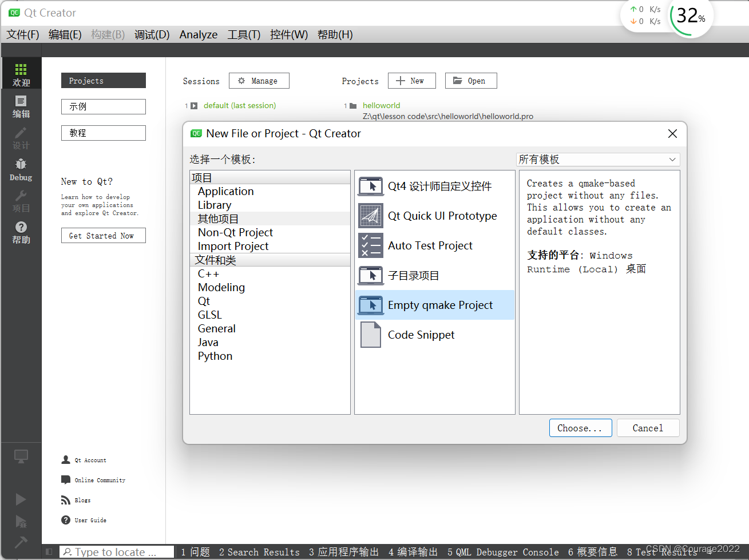749x560 pixels.
Task: Open 控件(W) menu
Action: click(288, 34)
